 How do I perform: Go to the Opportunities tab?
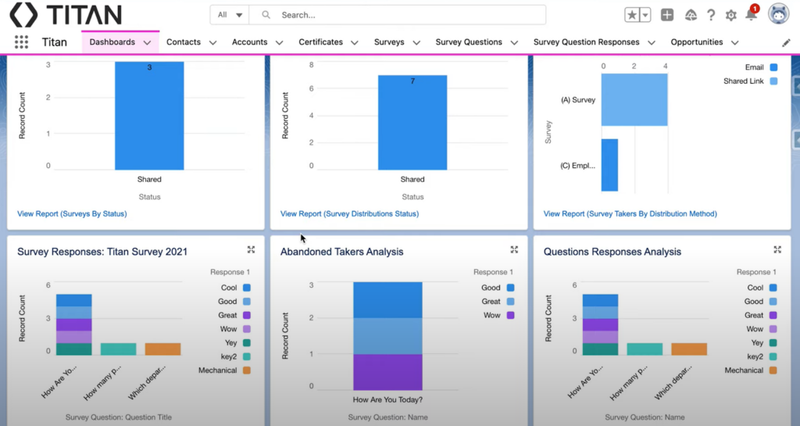point(696,42)
